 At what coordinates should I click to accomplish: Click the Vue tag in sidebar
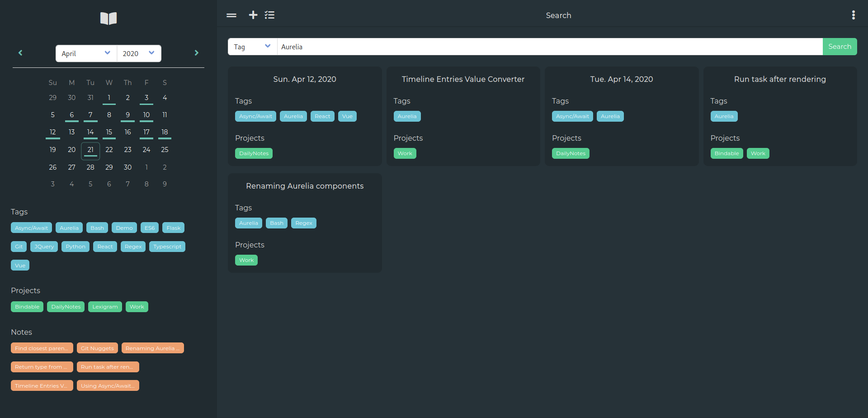20,266
